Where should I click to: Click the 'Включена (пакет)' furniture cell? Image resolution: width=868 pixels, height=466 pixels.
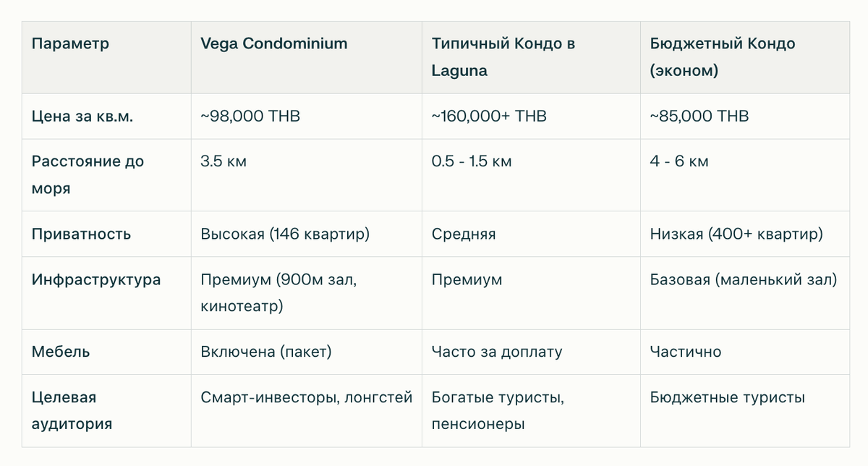point(265,352)
